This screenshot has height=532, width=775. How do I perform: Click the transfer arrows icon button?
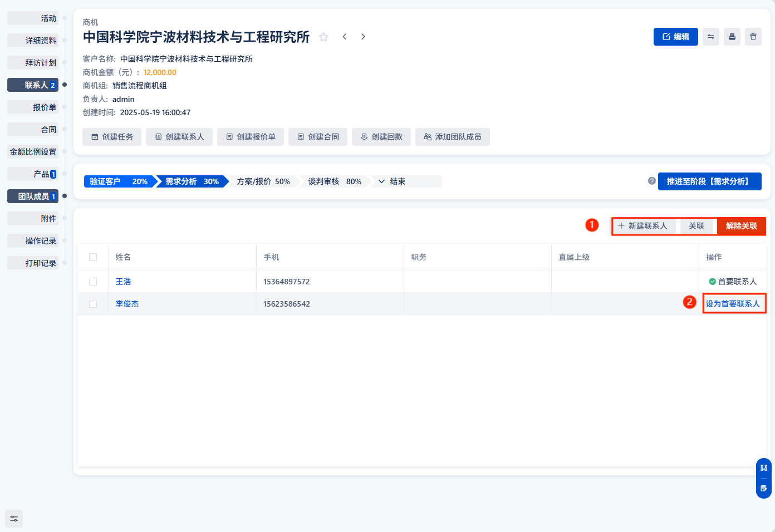pyautogui.click(x=711, y=37)
